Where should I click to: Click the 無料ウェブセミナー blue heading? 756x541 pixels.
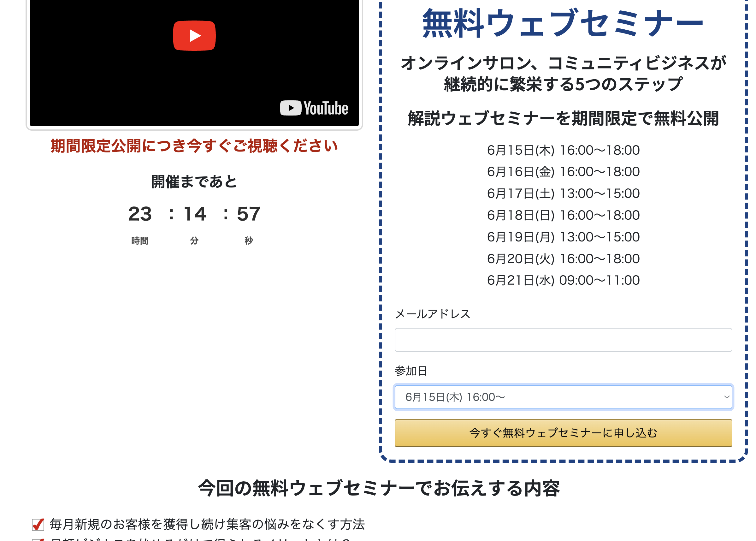[563, 23]
